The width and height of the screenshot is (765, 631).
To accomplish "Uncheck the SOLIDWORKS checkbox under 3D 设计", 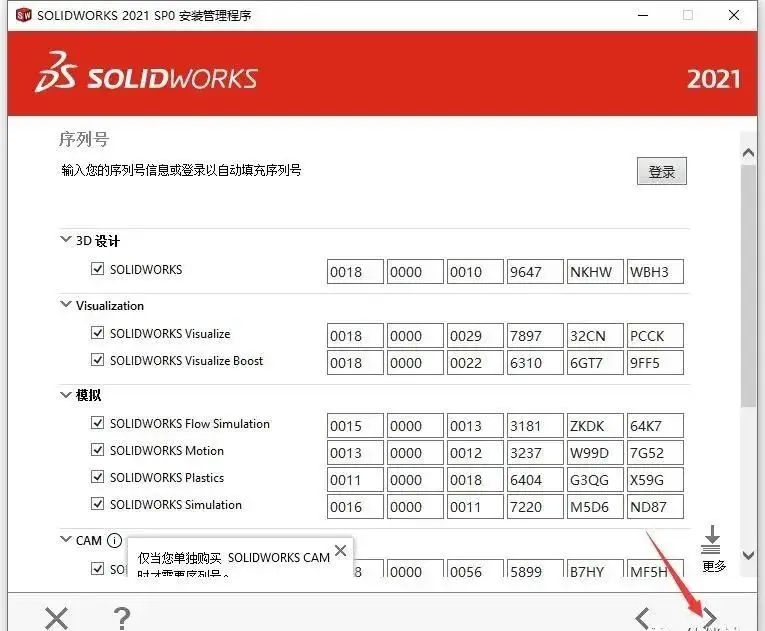I will tap(98, 268).
